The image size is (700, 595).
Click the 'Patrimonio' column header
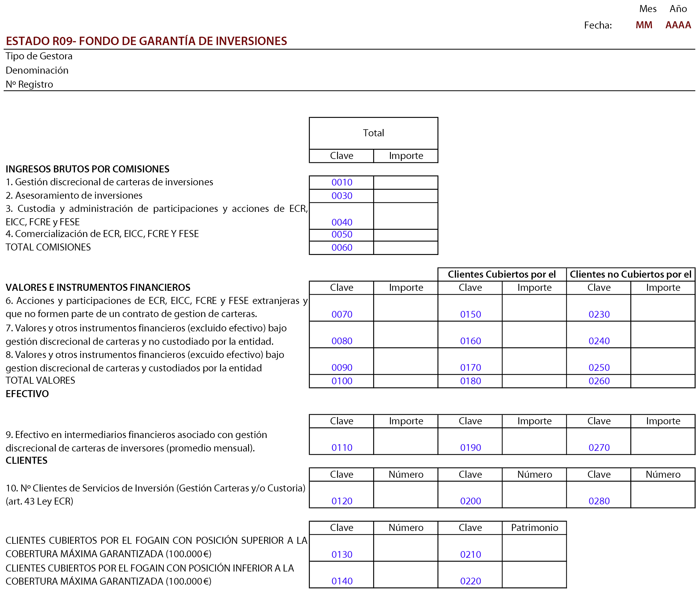point(534,528)
